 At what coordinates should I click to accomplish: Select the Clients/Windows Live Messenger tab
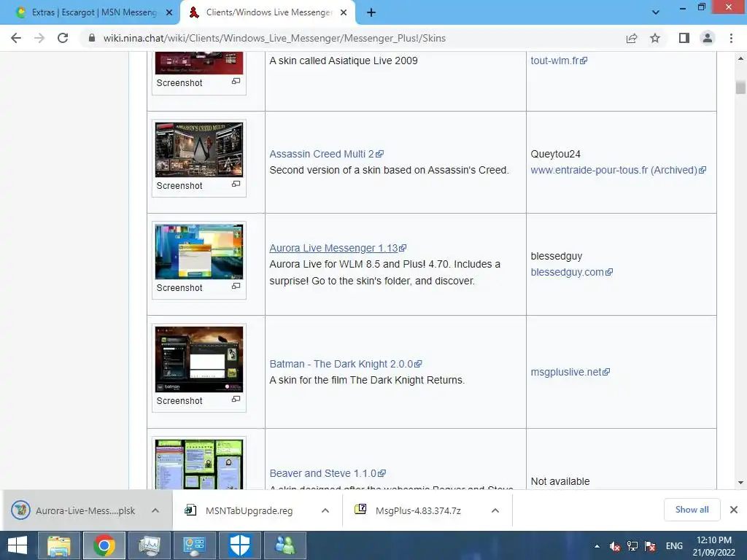point(267,12)
